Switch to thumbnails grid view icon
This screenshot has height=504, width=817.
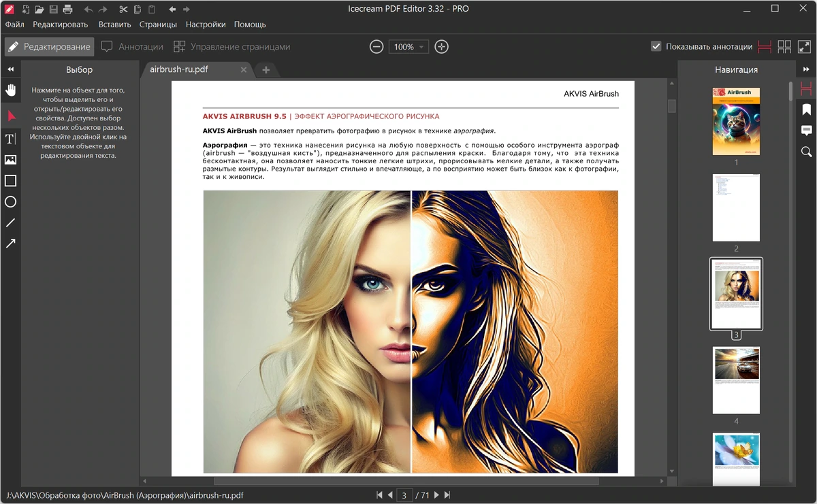click(784, 47)
